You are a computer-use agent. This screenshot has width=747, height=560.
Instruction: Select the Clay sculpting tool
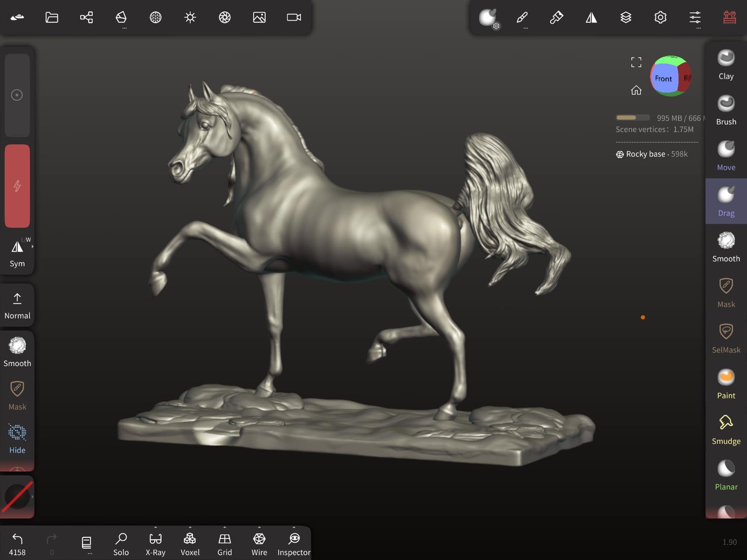726,64
